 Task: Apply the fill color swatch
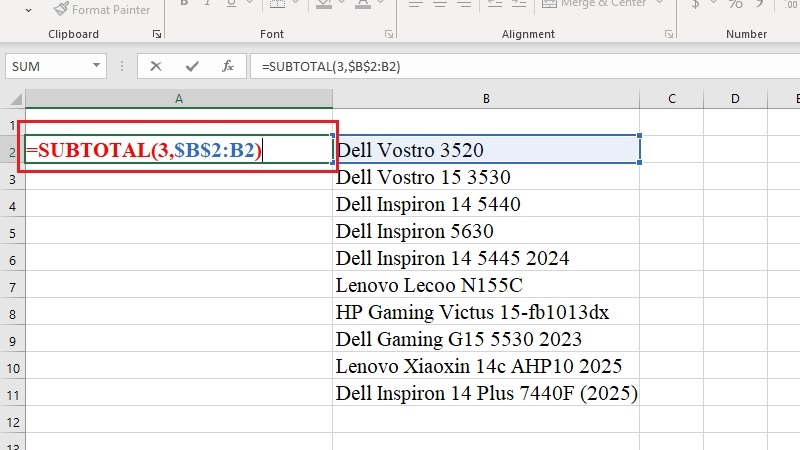324,4
